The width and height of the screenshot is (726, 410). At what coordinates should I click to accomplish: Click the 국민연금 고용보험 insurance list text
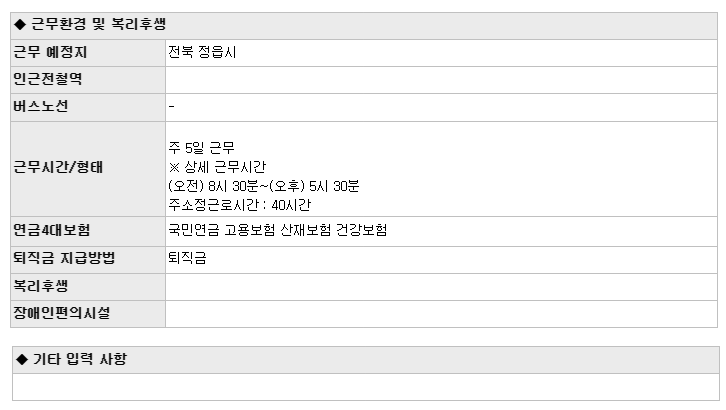277,230
